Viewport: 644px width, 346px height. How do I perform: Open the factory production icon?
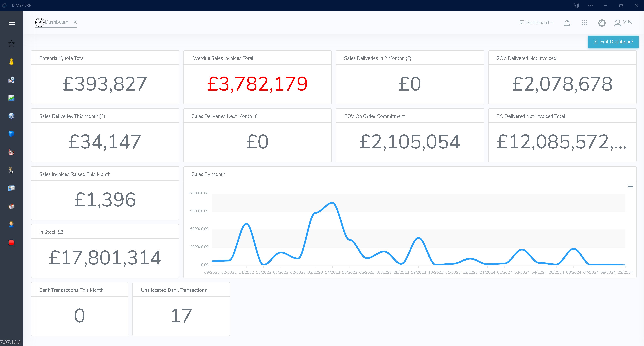11,152
